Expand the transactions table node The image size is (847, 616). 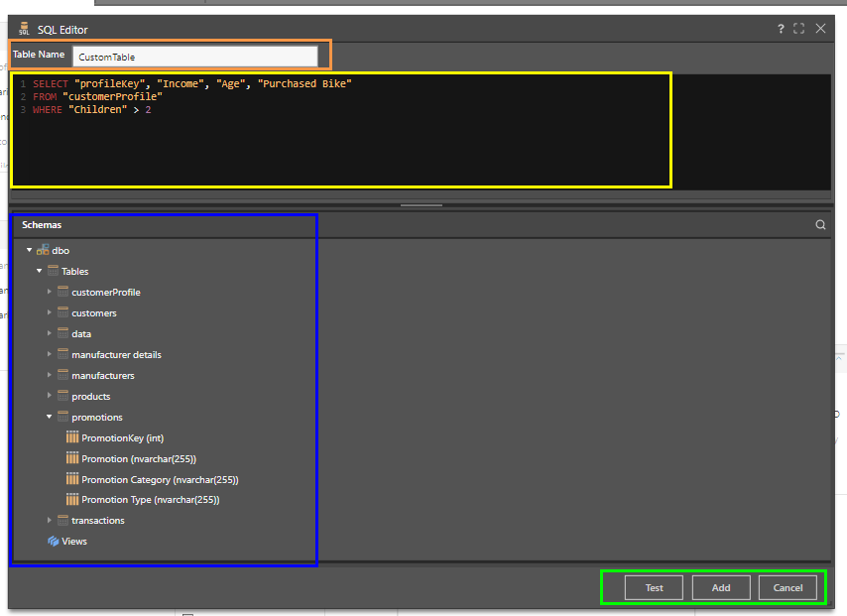tap(50, 521)
